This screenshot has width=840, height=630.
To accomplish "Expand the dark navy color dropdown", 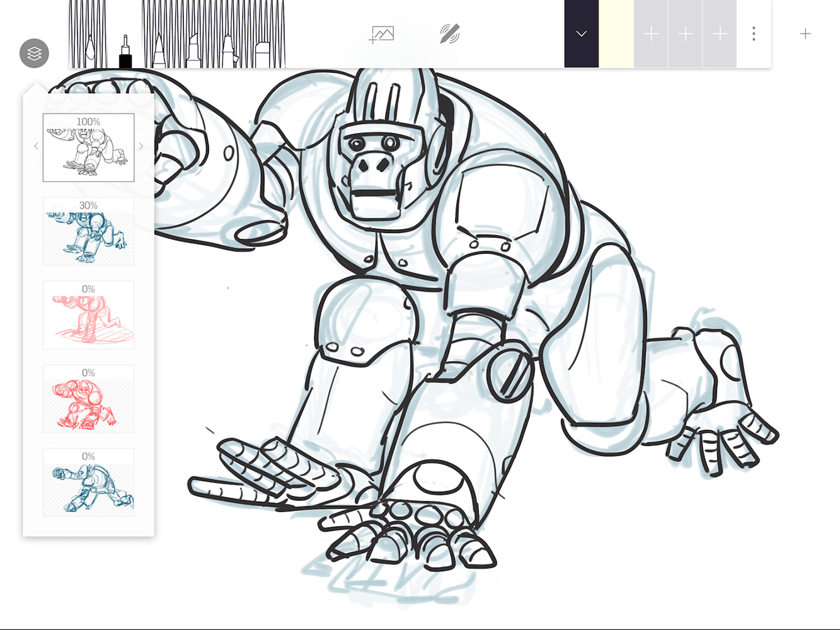I will 582,34.
